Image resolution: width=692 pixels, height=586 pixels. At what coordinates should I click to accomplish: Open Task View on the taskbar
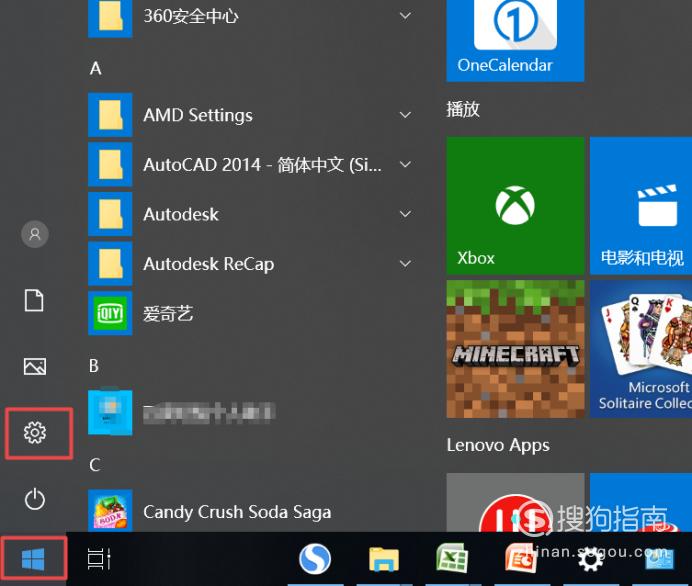pos(99,559)
